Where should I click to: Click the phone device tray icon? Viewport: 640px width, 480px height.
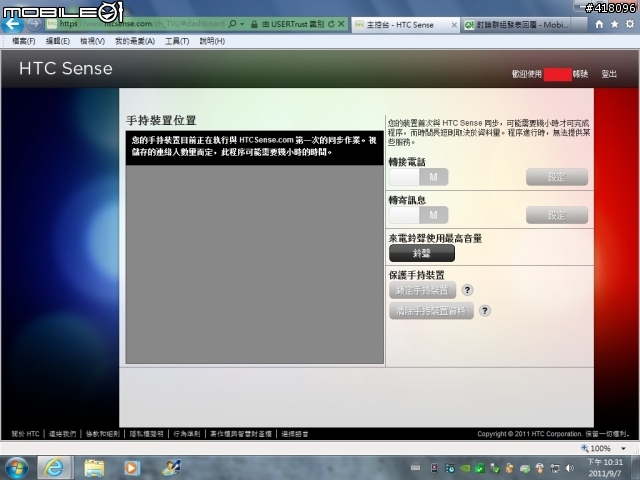(434, 468)
